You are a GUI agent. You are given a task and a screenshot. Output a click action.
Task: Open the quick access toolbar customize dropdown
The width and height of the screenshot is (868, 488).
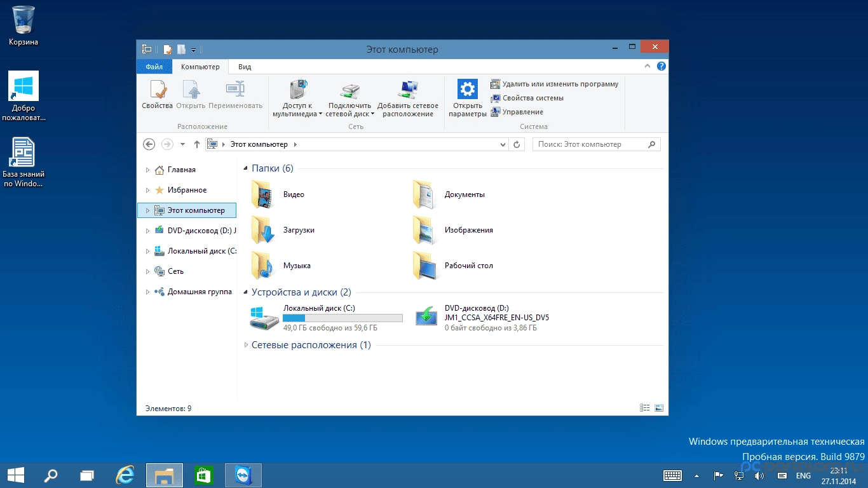pyautogui.click(x=193, y=50)
